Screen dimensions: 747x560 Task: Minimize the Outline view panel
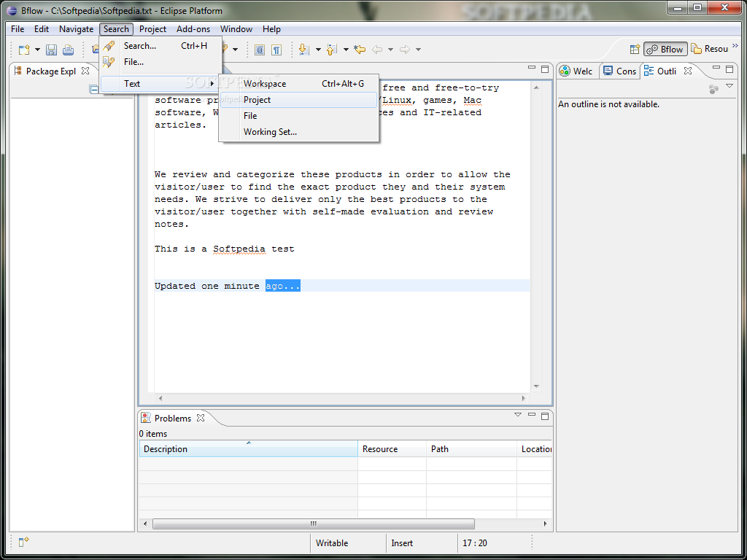click(716, 69)
